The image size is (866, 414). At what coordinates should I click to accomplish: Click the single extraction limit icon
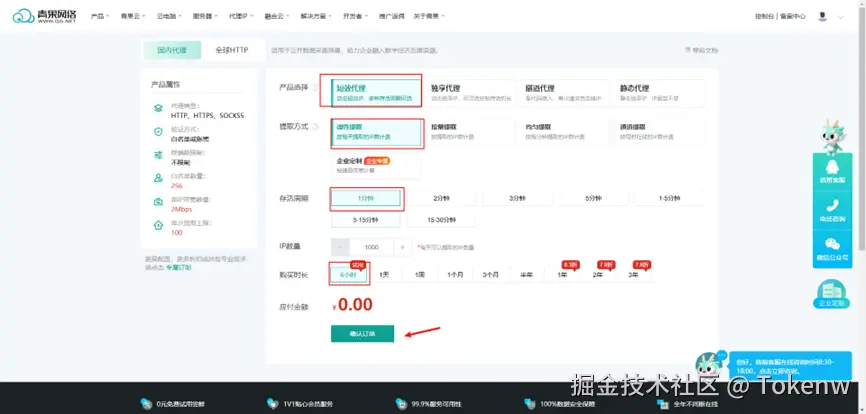point(159,225)
